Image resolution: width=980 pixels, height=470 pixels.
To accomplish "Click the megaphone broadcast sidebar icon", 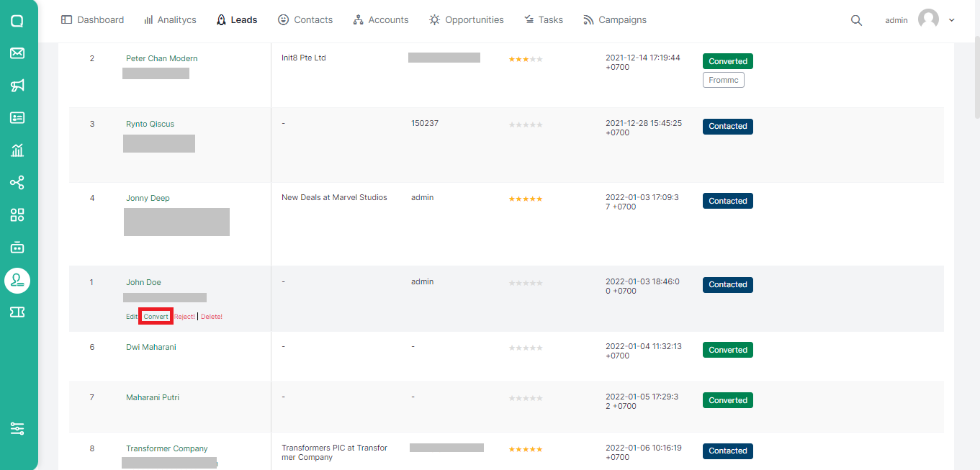I will coord(17,86).
